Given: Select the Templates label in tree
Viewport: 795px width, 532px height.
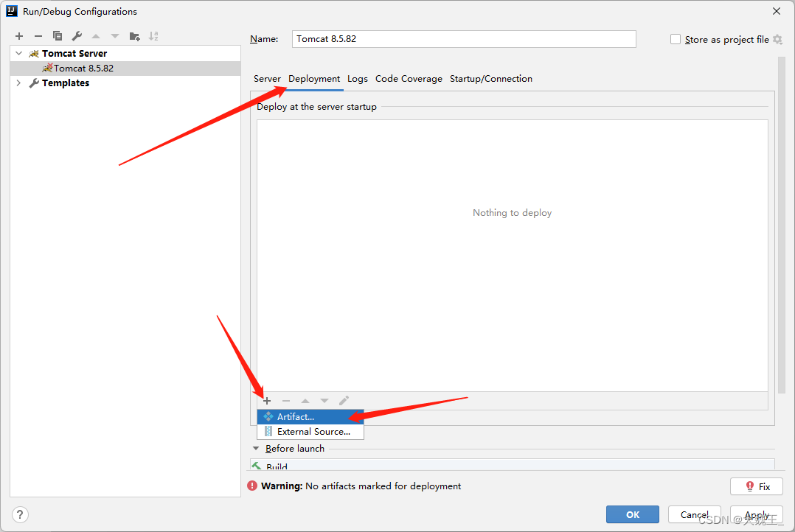Looking at the screenshot, I should pyautogui.click(x=66, y=83).
